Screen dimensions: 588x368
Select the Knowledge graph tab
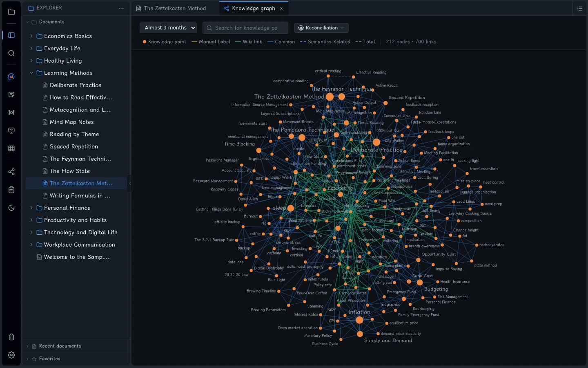[254, 9]
